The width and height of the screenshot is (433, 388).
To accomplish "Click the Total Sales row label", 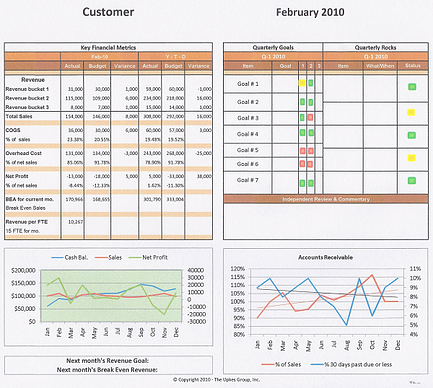I will (19, 116).
